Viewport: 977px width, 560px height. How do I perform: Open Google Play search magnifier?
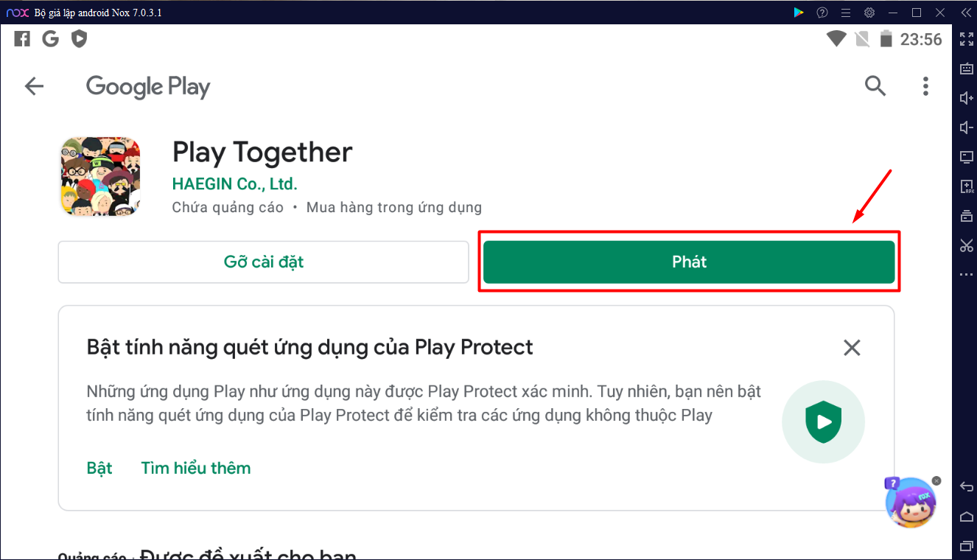[x=875, y=86]
